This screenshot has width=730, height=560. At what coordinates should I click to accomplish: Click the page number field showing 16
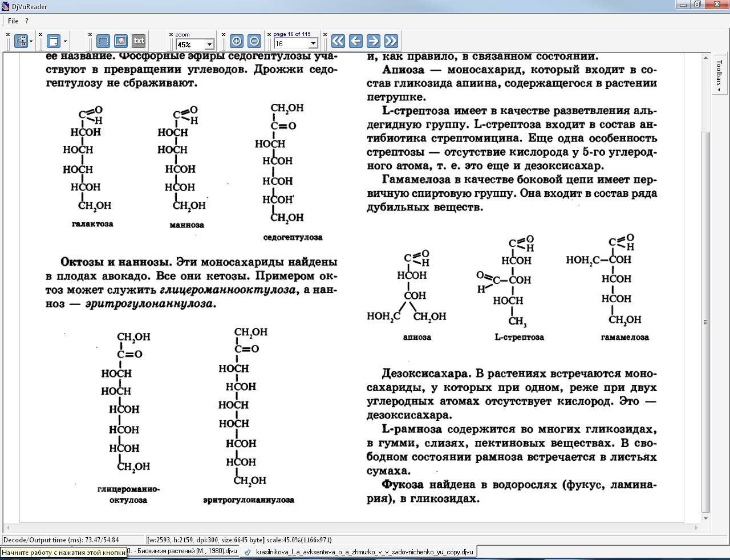pyautogui.click(x=291, y=44)
